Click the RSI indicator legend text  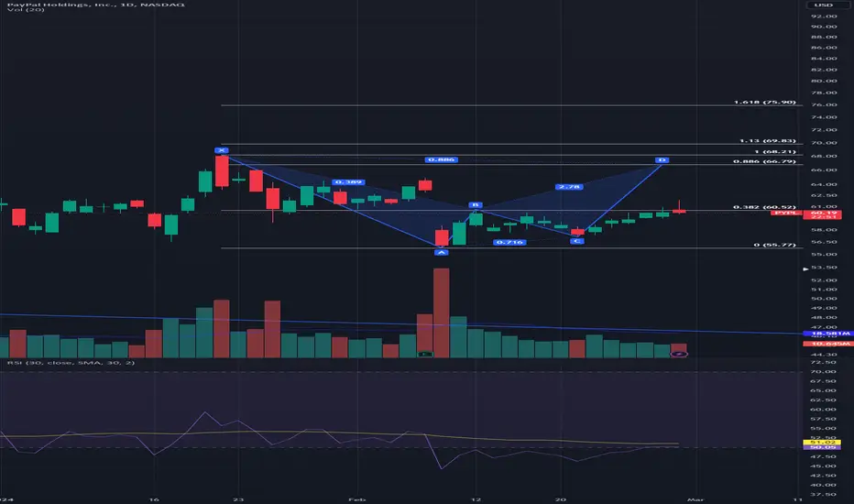[71, 362]
